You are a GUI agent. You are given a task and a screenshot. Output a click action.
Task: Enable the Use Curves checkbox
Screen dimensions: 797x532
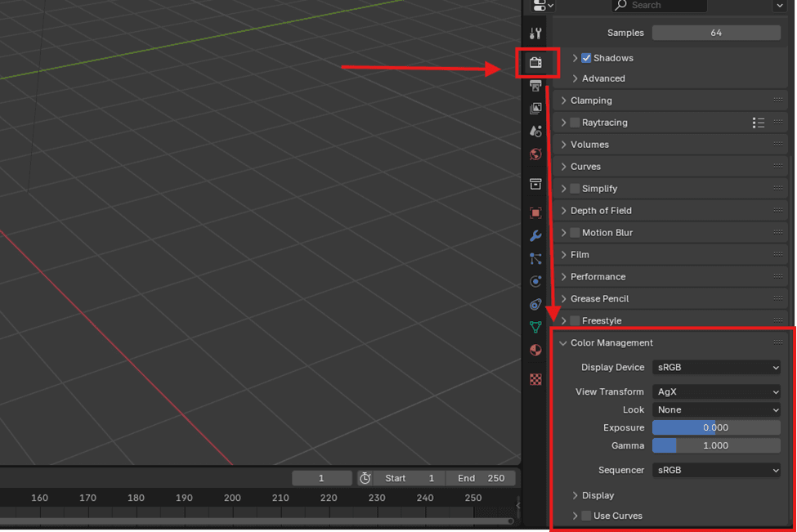point(586,516)
